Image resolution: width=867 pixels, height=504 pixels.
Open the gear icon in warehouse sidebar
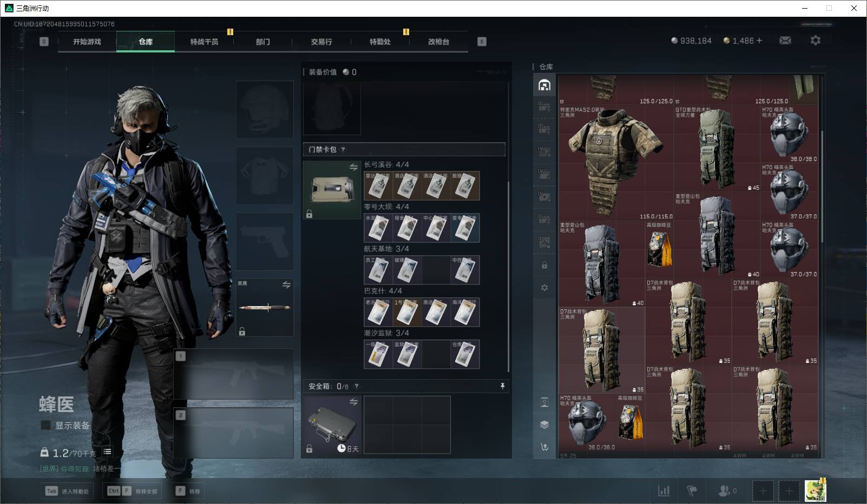[544, 288]
